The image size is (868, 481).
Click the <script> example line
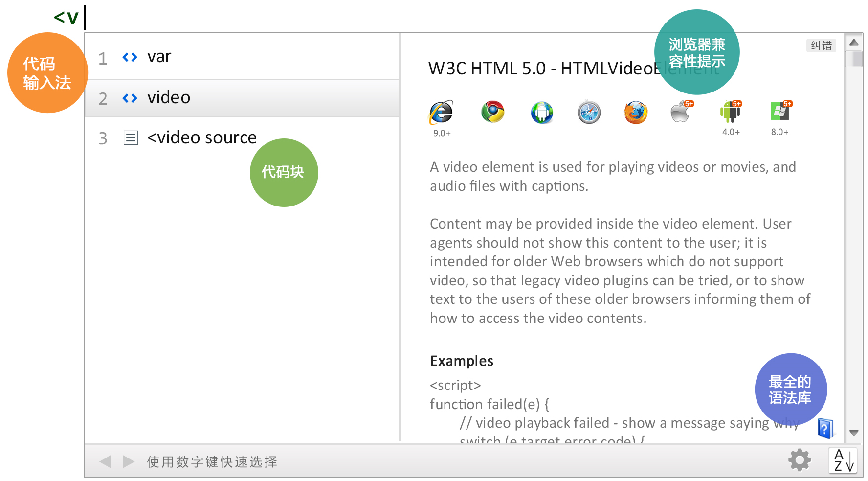click(x=455, y=386)
